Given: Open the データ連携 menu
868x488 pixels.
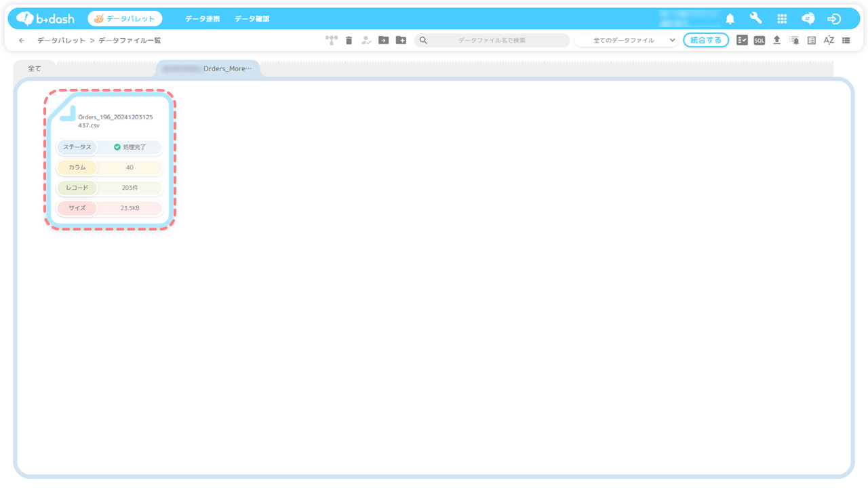Looking at the screenshot, I should [203, 19].
